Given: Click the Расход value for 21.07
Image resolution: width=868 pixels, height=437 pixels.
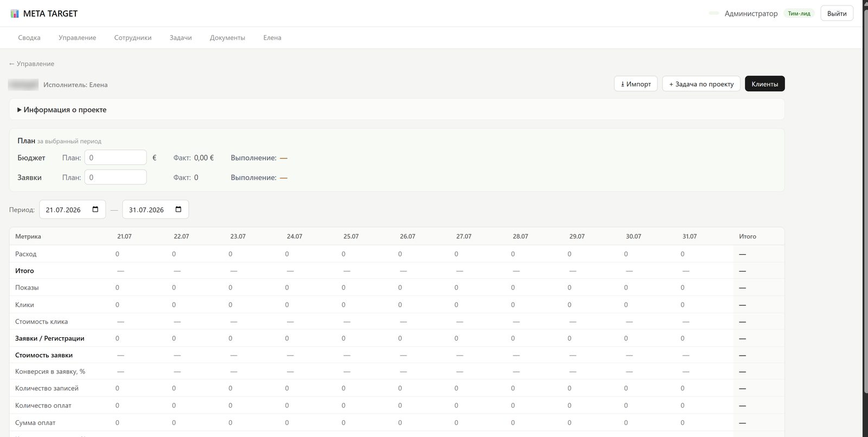Looking at the screenshot, I should click(x=117, y=254).
